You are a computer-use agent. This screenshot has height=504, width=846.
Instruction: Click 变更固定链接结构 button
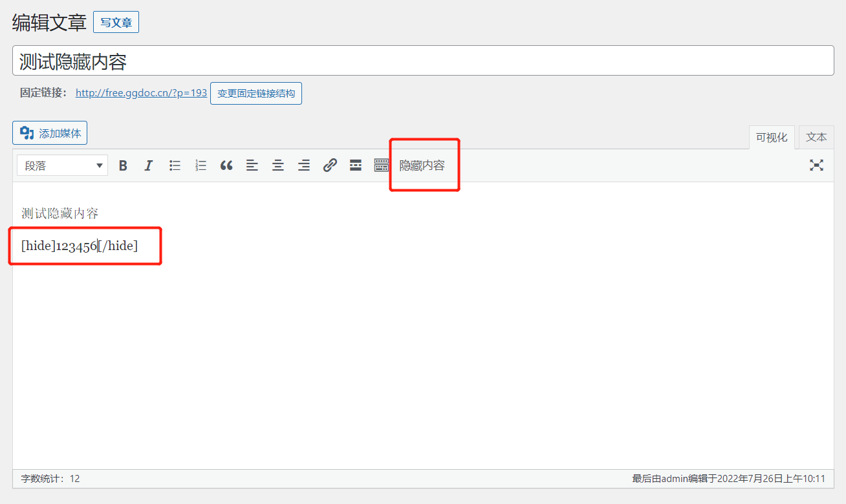pos(256,93)
